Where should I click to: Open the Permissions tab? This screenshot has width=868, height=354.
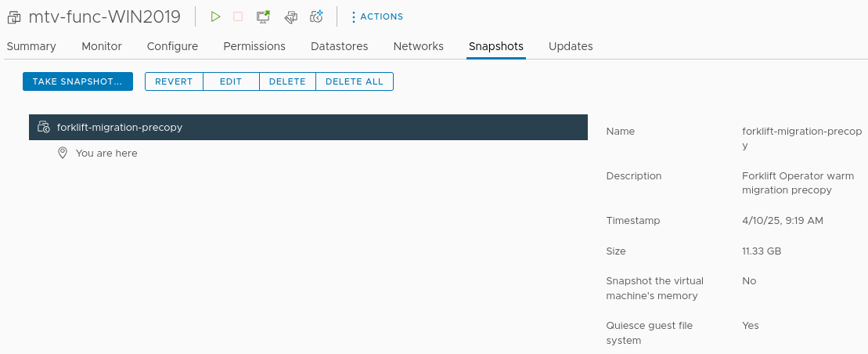point(254,46)
